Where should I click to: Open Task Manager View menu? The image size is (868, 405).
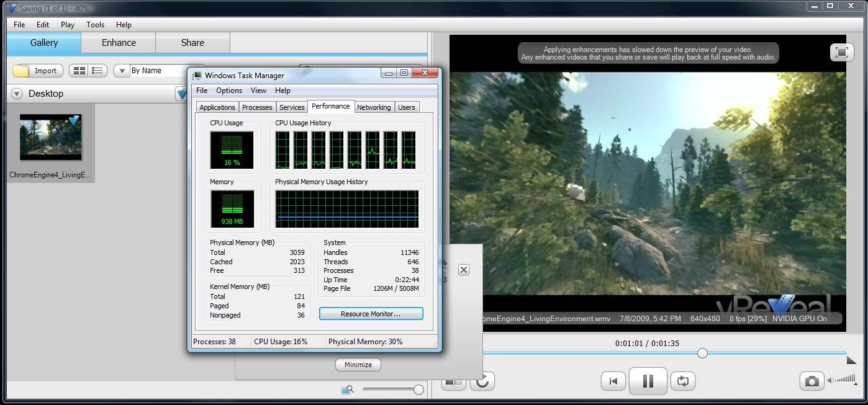(258, 91)
